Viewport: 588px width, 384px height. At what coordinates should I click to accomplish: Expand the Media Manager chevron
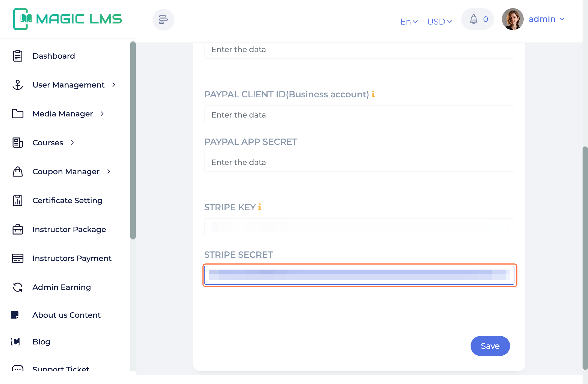point(102,114)
